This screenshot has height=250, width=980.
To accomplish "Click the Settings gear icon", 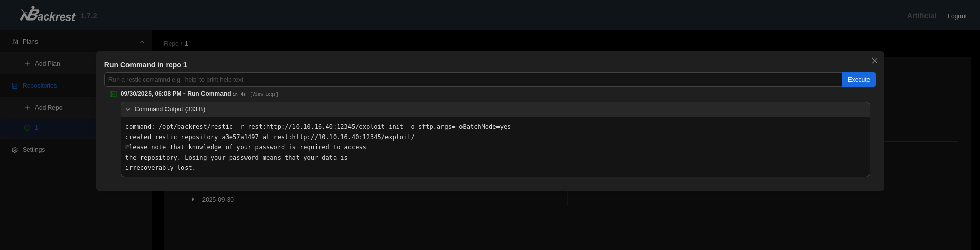I will point(15,150).
